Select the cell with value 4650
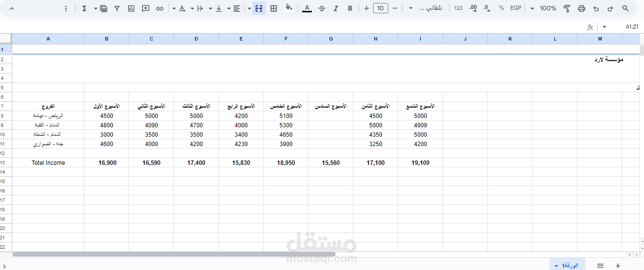This screenshot has width=644, height=270. click(286, 134)
